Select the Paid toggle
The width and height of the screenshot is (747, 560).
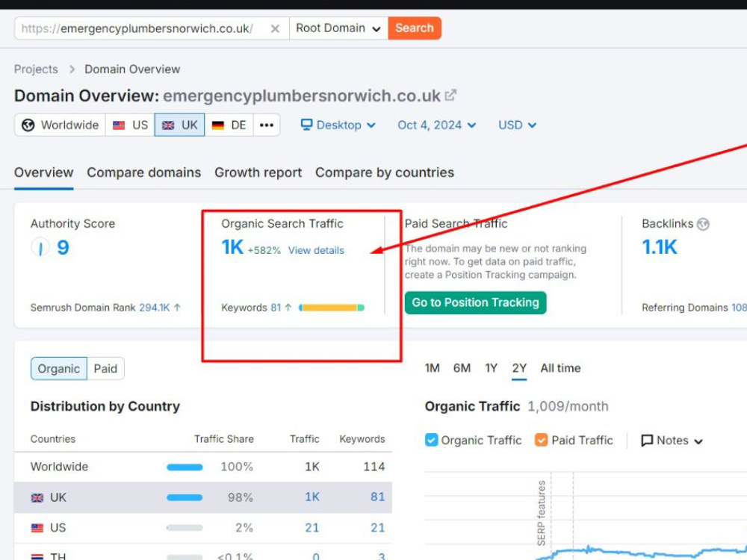tap(105, 369)
